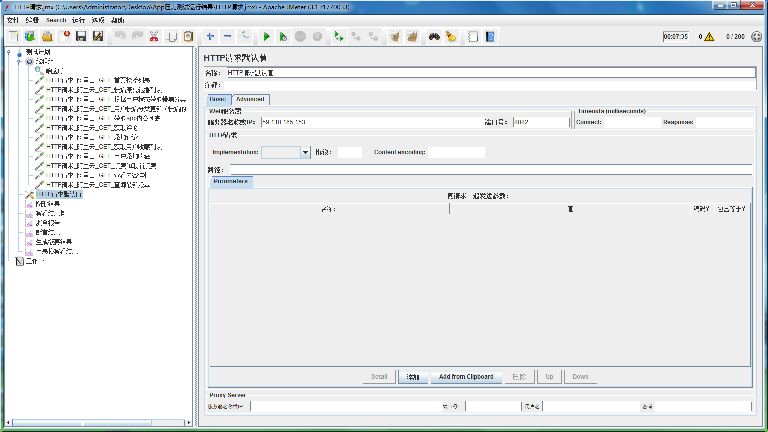Viewport: 768px width, 432px height.
Task: Click the Detail button below the table
Action: [379, 377]
